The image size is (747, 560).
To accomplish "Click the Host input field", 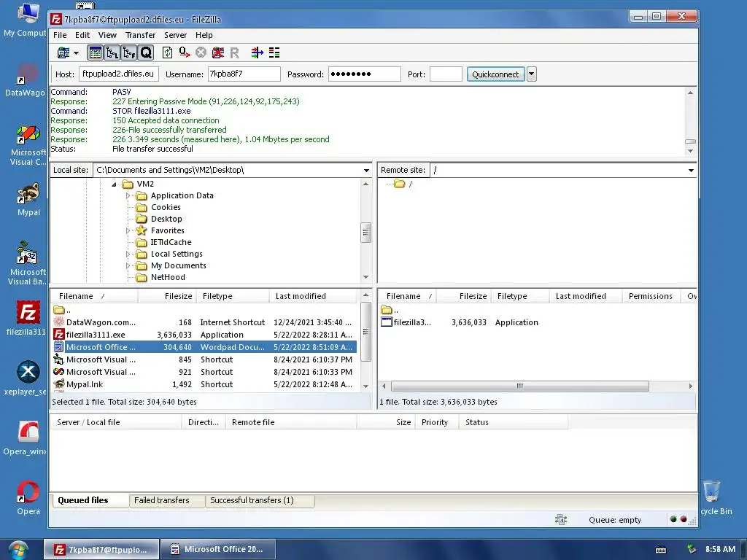I will 119,74.
